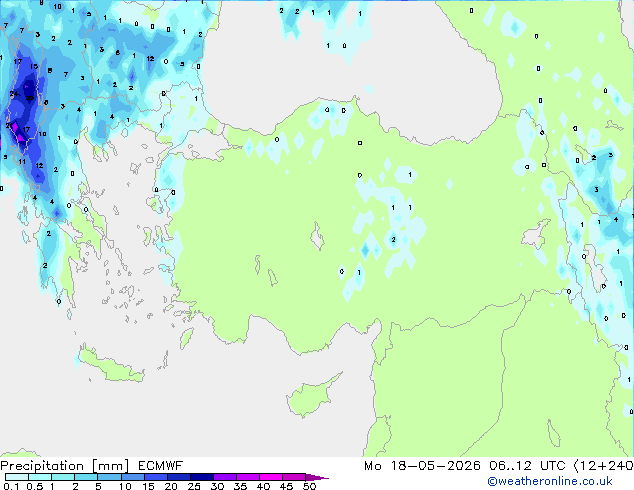Click the 'Precipitation [mm]' title text

[x=65, y=466]
